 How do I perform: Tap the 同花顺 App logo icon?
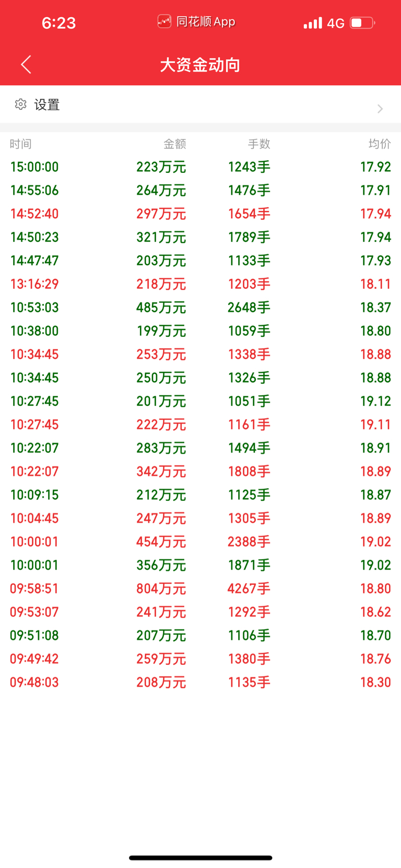tap(164, 22)
